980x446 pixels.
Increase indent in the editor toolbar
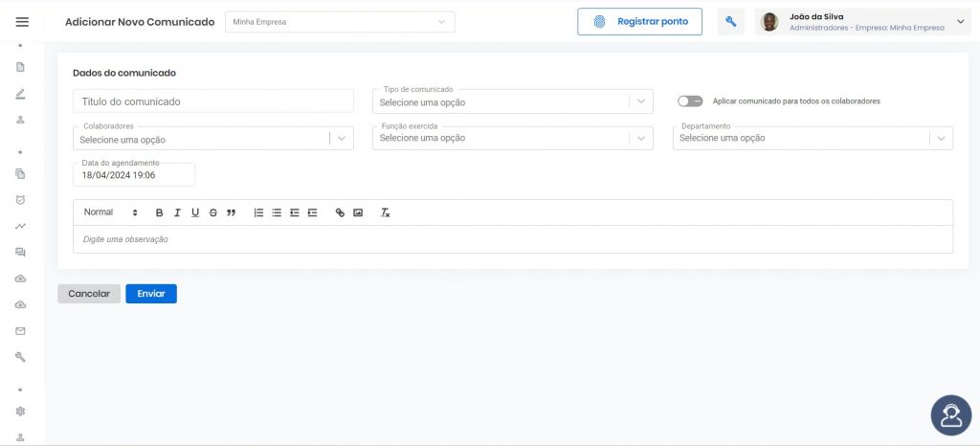tap(313, 213)
